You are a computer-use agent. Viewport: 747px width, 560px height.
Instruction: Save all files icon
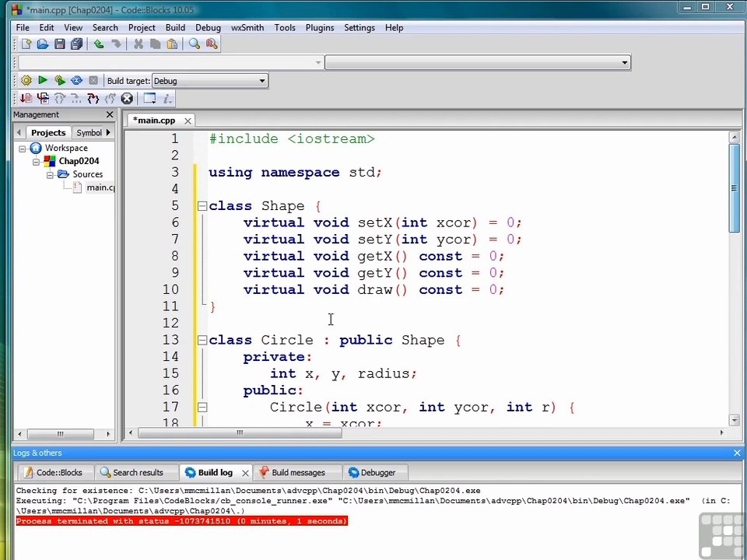(x=76, y=44)
